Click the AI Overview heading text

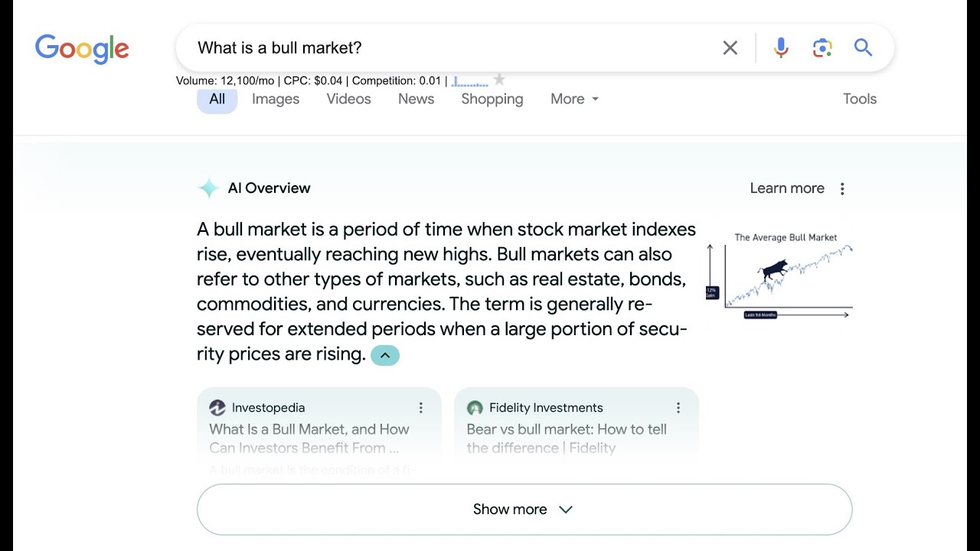(269, 188)
